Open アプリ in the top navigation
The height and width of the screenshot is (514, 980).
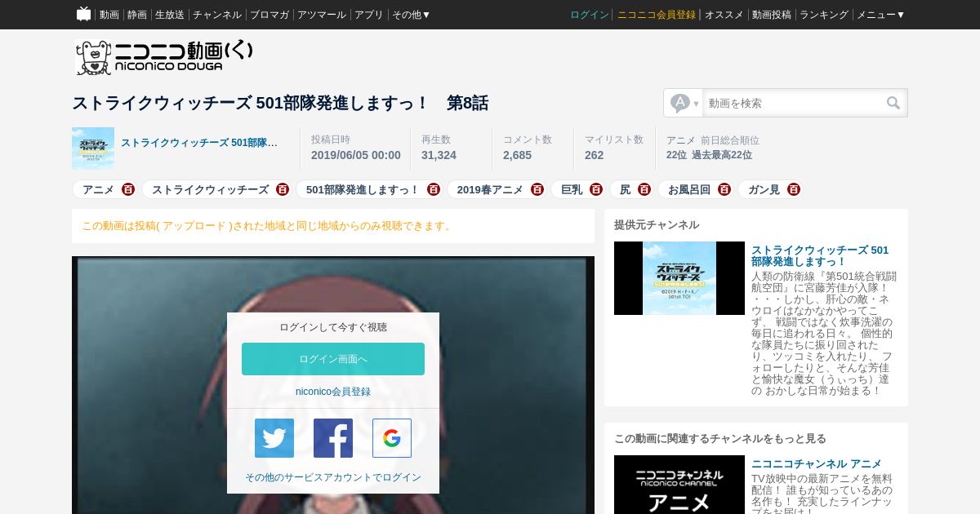(369, 15)
